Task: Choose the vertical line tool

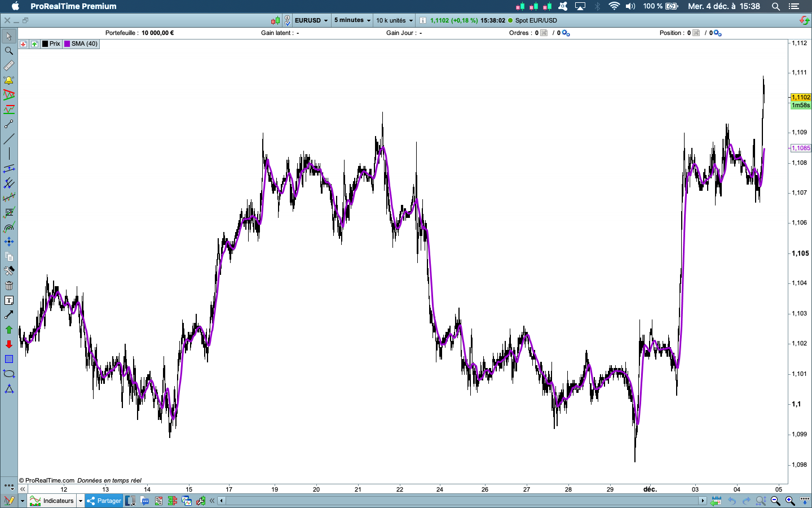Action: point(8,154)
